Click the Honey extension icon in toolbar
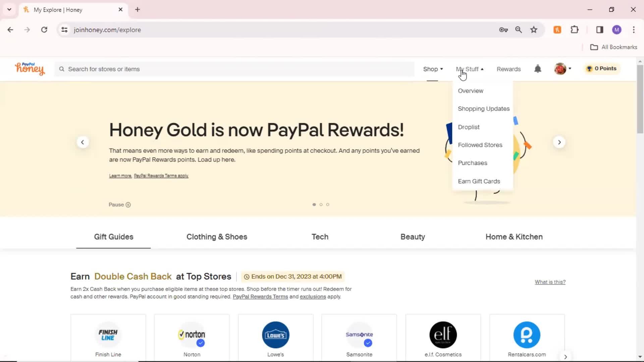This screenshot has height=362, width=644. click(557, 30)
